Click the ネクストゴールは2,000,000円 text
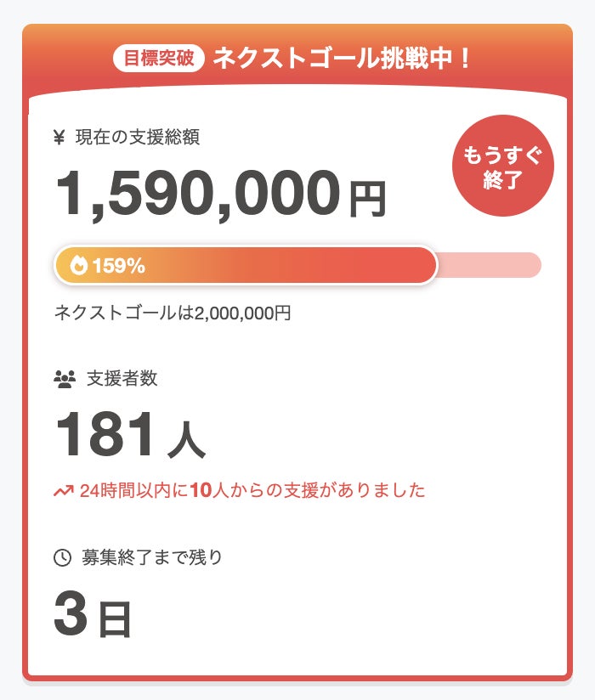 173,313
